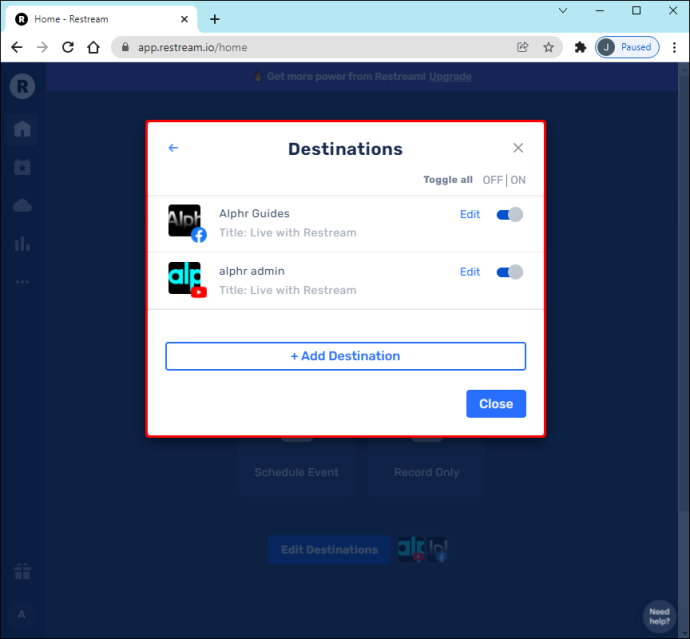The width and height of the screenshot is (690, 639).
Task: Click the address bar URL
Action: pos(193,48)
